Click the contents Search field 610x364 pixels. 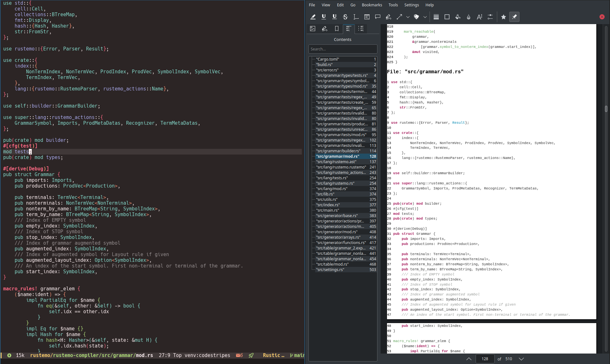343,49
